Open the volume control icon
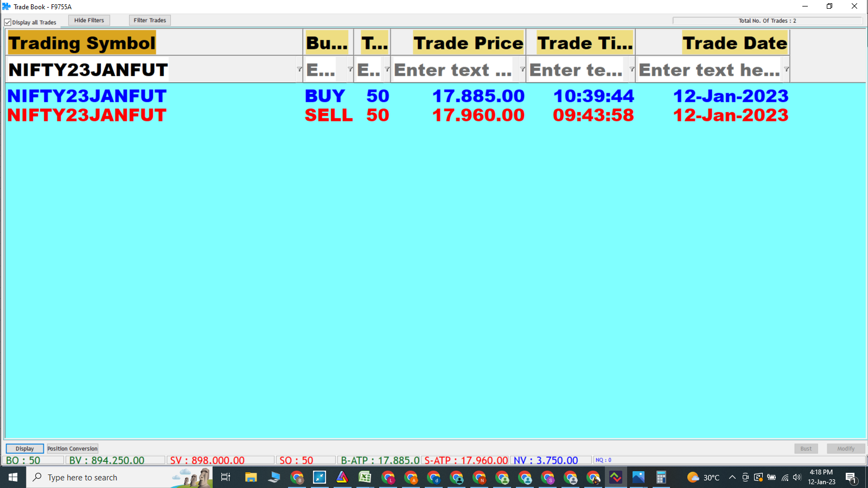This screenshot has width=868, height=488. [797, 477]
